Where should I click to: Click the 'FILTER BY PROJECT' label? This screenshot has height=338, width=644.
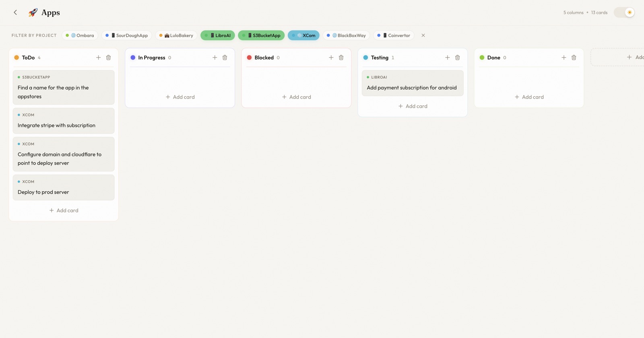click(x=34, y=35)
